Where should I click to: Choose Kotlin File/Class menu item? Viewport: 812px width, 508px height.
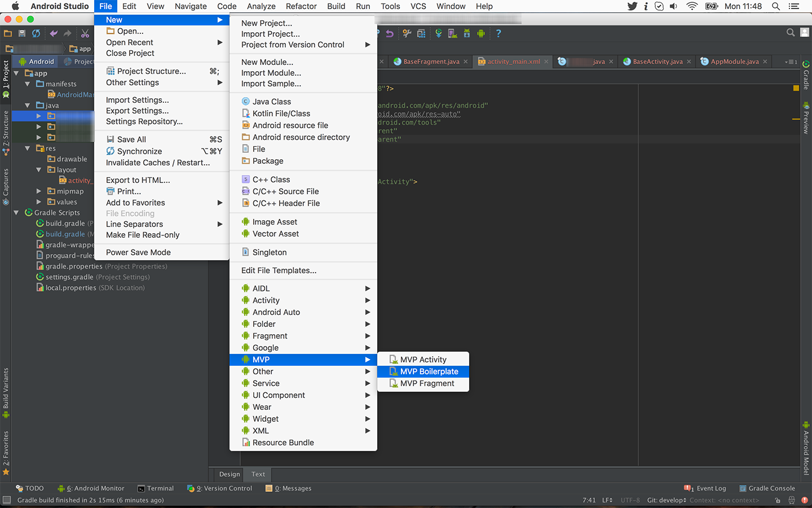pyautogui.click(x=303, y=113)
